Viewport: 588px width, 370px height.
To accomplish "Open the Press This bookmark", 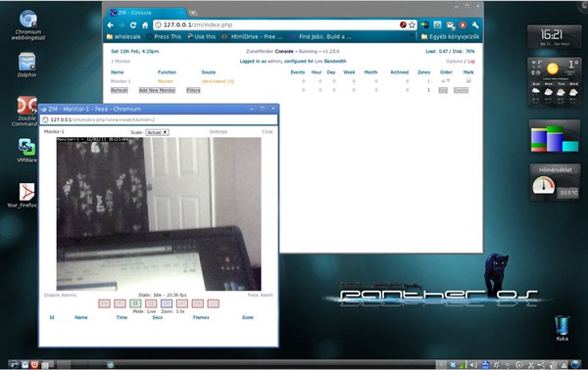I will [164, 36].
